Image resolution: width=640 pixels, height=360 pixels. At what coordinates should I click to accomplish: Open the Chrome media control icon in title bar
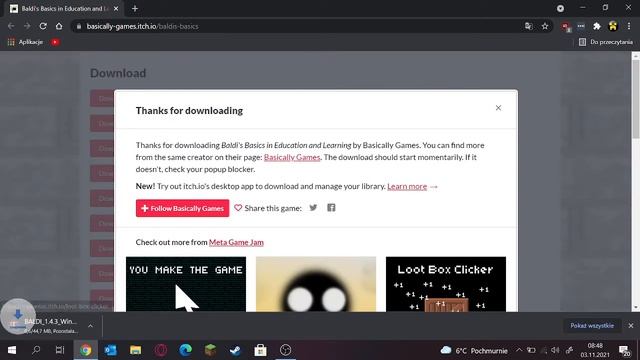point(560,8)
